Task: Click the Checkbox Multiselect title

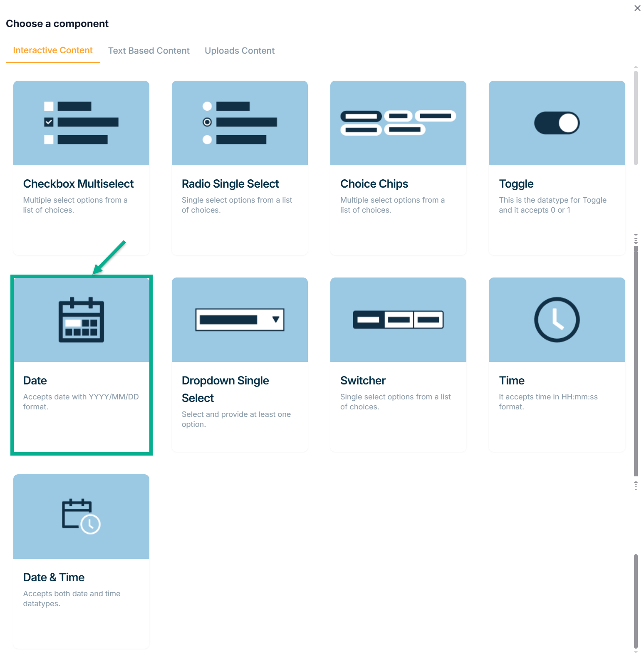Action: pos(78,184)
